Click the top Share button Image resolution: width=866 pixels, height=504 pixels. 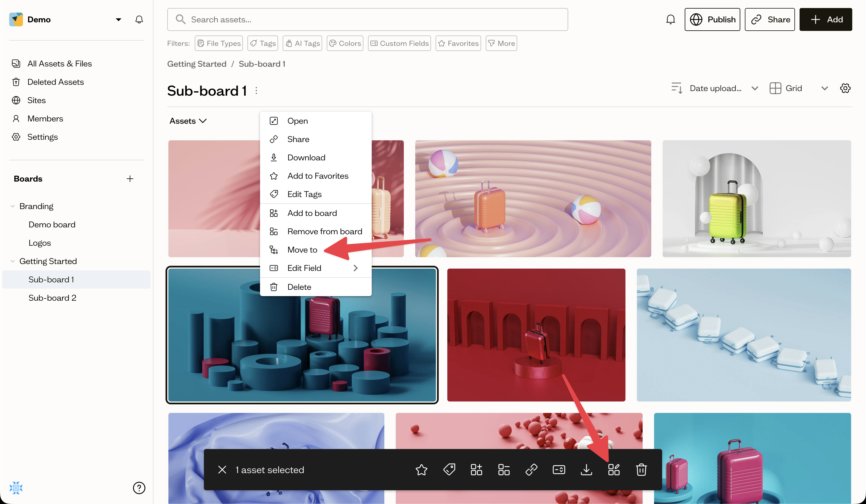pyautogui.click(x=770, y=19)
